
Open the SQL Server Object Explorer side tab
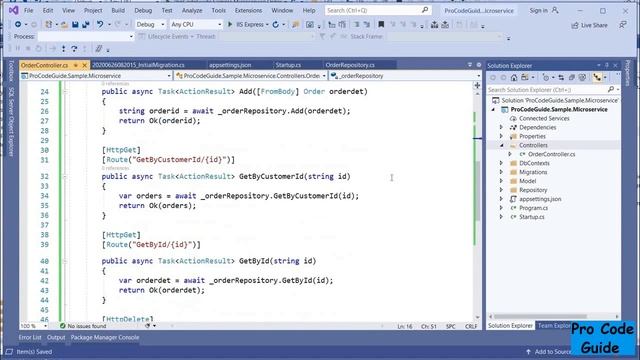(x=11, y=122)
